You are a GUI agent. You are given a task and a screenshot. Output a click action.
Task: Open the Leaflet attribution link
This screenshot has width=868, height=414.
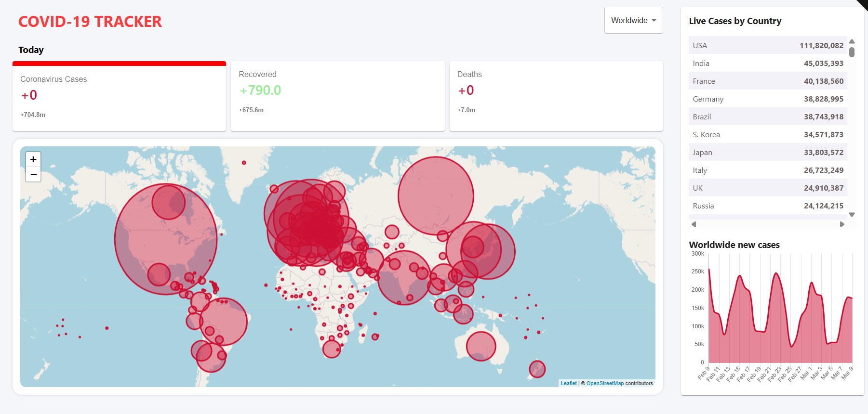569,383
